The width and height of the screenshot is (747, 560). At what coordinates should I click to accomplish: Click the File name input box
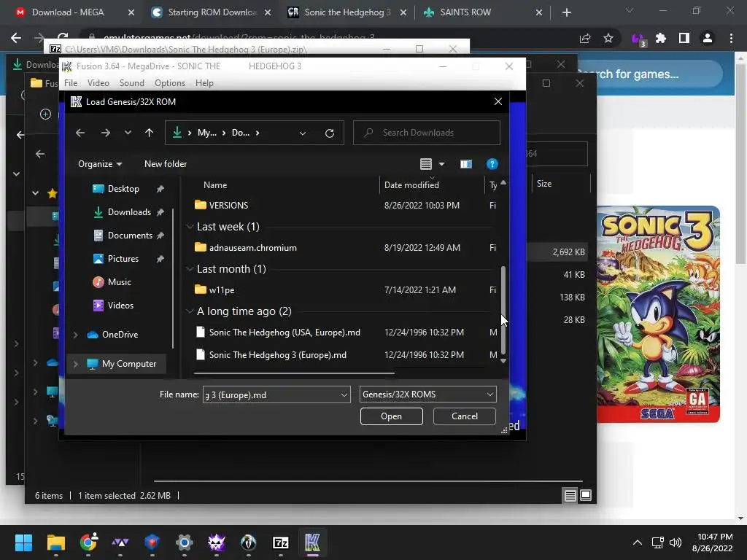coord(276,394)
